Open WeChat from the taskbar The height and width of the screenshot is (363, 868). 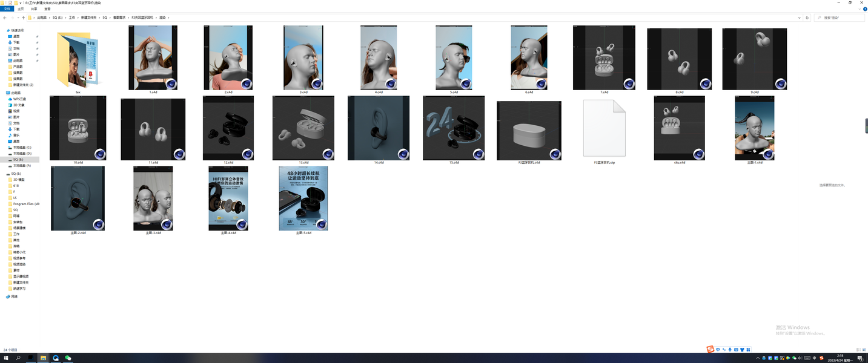click(x=68, y=358)
